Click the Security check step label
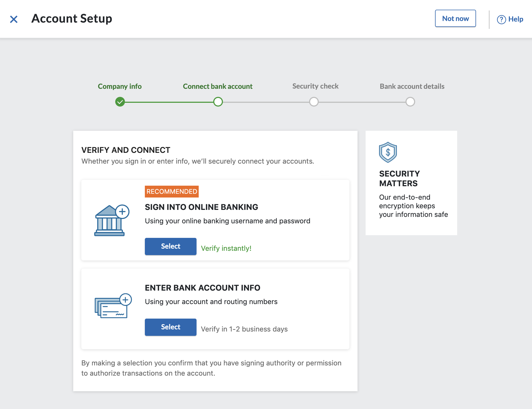This screenshot has width=532, height=409. tap(315, 86)
